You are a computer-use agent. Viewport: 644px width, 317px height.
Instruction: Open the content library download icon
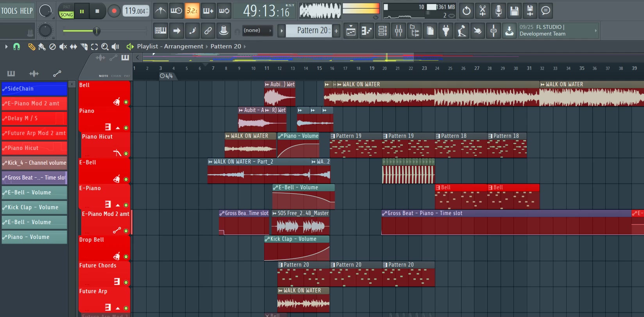[x=509, y=30]
